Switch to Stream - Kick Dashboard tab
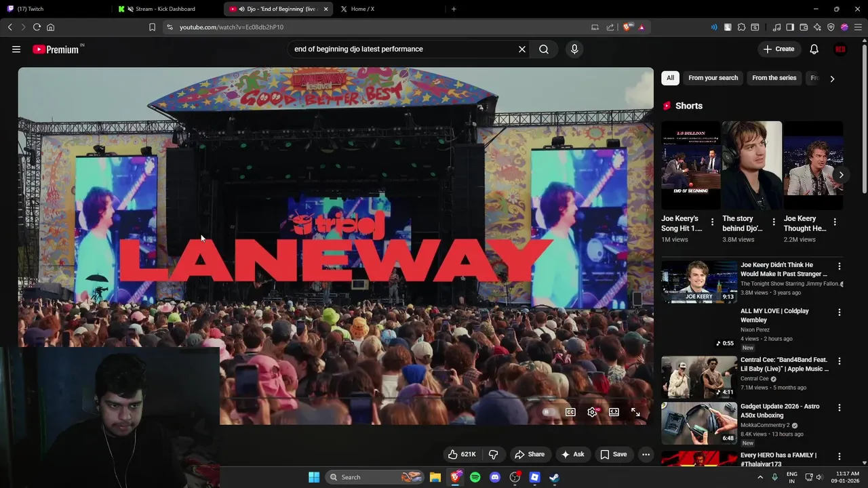Viewport: 868px width, 488px height. tap(166, 9)
